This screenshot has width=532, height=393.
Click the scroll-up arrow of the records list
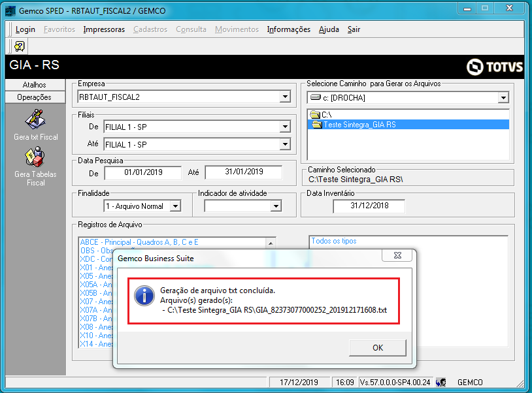pyautogui.click(x=271, y=243)
